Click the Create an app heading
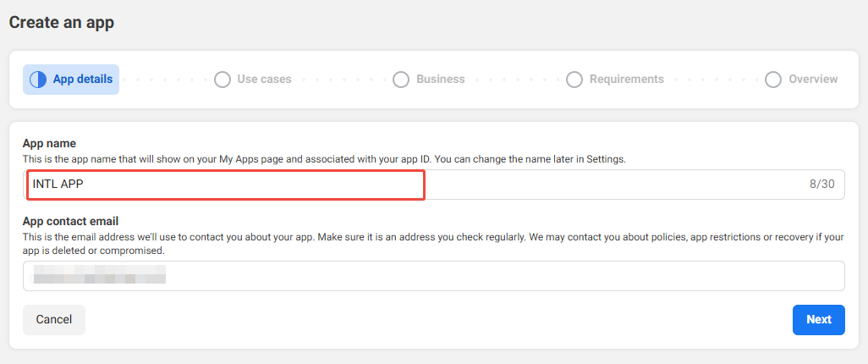This screenshot has width=868, height=364. [x=61, y=23]
